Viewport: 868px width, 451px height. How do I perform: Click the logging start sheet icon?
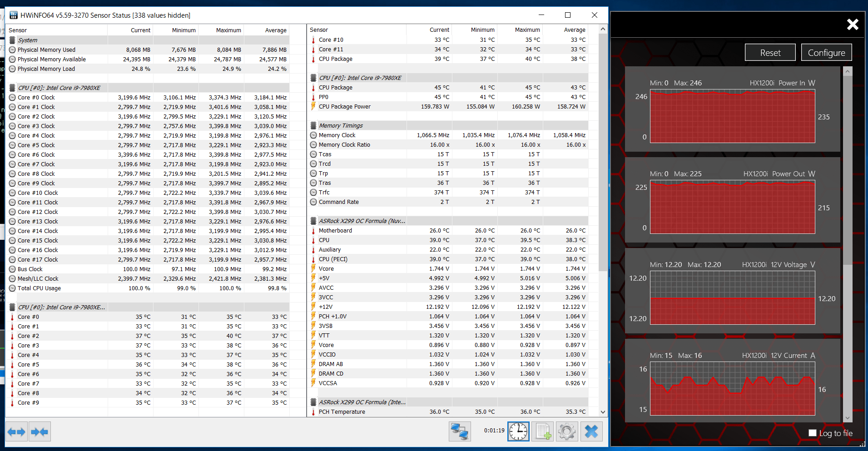coord(543,431)
